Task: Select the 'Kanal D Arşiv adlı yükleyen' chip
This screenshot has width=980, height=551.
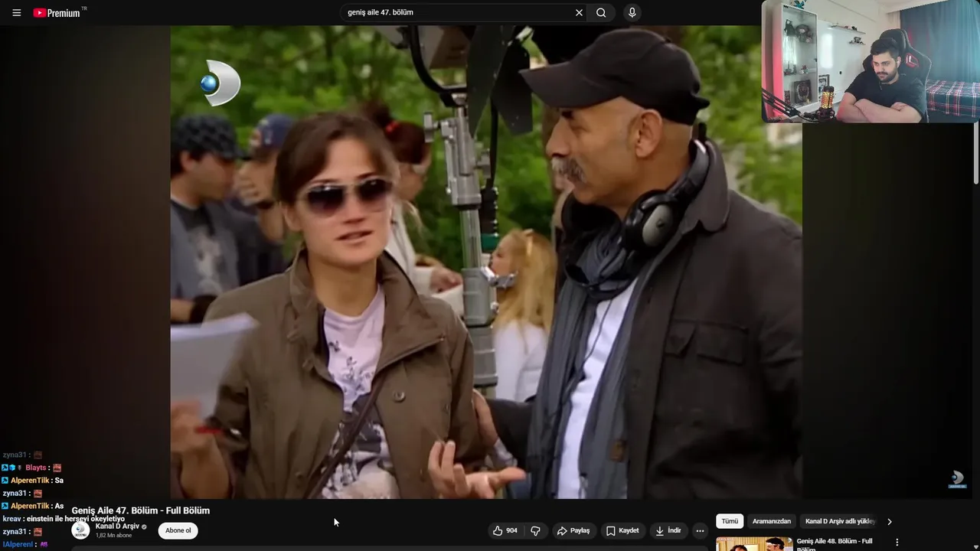Action: click(x=840, y=521)
